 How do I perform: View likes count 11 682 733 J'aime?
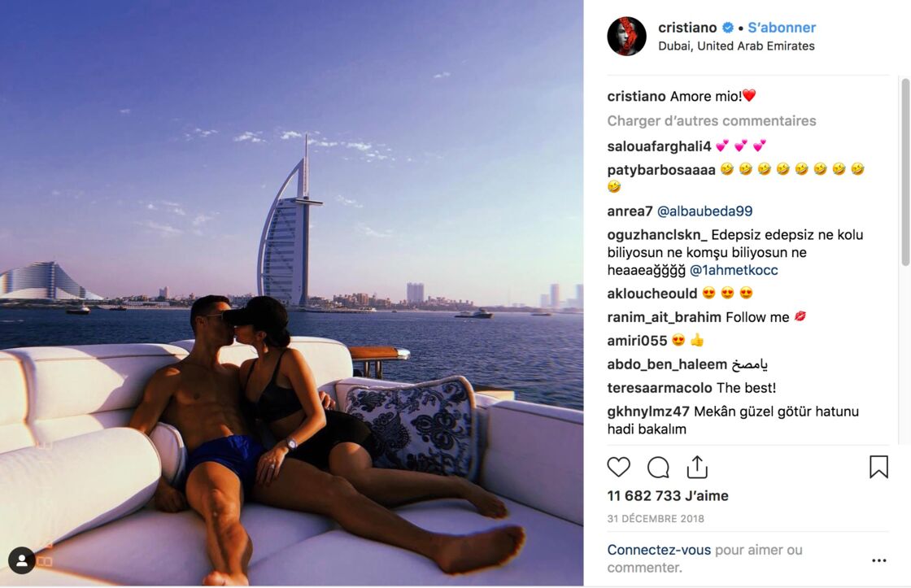(x=668, y=495)
